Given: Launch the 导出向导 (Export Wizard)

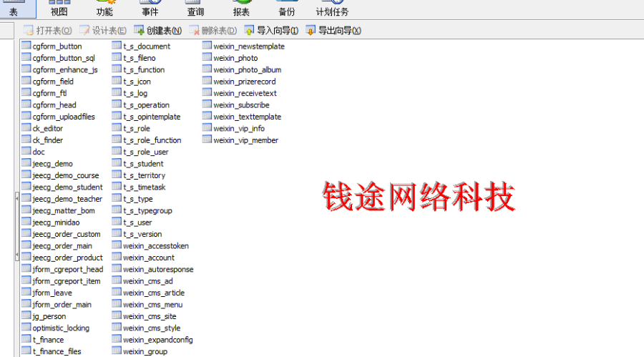Looking at the screenshot, I should [x=333, y=30].
